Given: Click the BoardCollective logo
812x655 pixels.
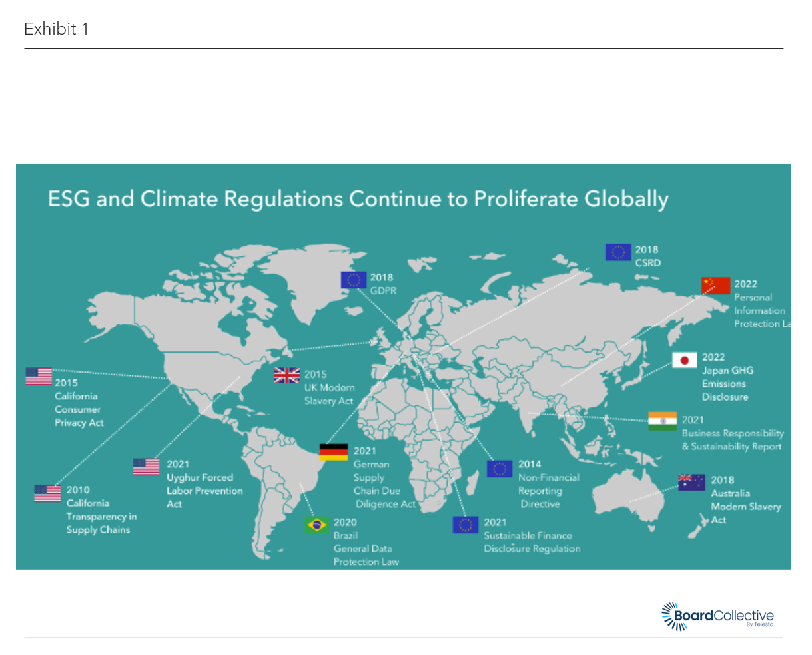Looking at the screenshot, I should [x=717, y=616].
